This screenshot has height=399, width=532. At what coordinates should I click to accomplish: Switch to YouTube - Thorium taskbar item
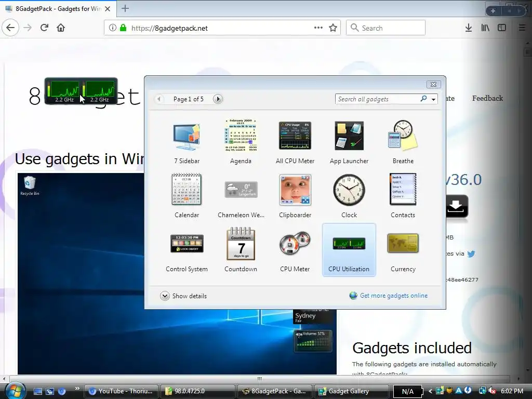pos(121,391)
